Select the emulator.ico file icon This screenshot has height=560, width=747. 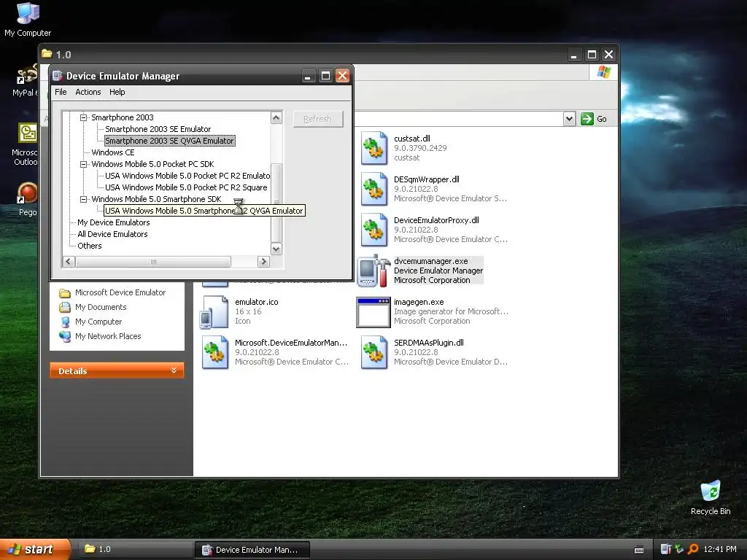click(x=214, y=311)
